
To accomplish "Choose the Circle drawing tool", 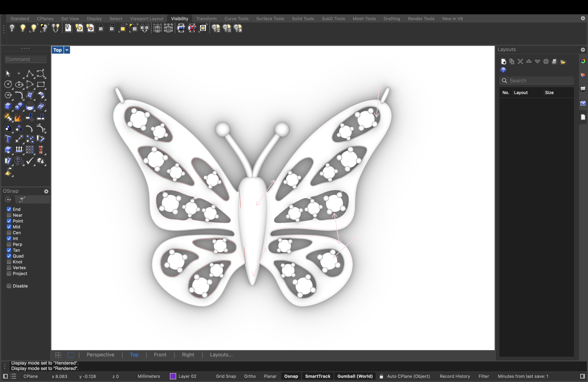I will (x=8, y=85).
